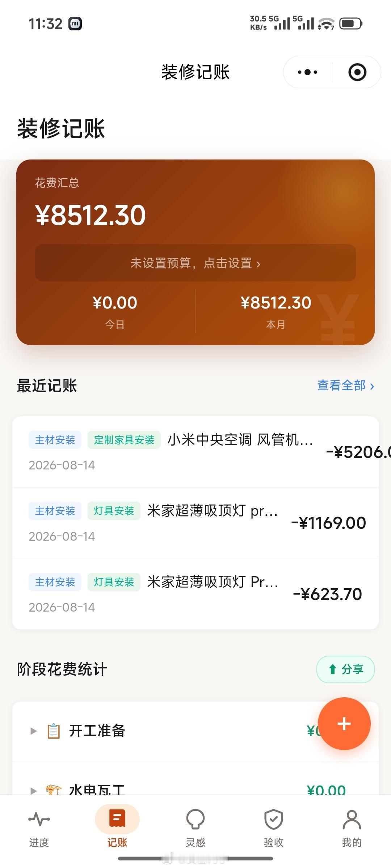Viewport: 391px width, 868px height.
Task: Tap the green 分享 share button
Action: [345, 669]
